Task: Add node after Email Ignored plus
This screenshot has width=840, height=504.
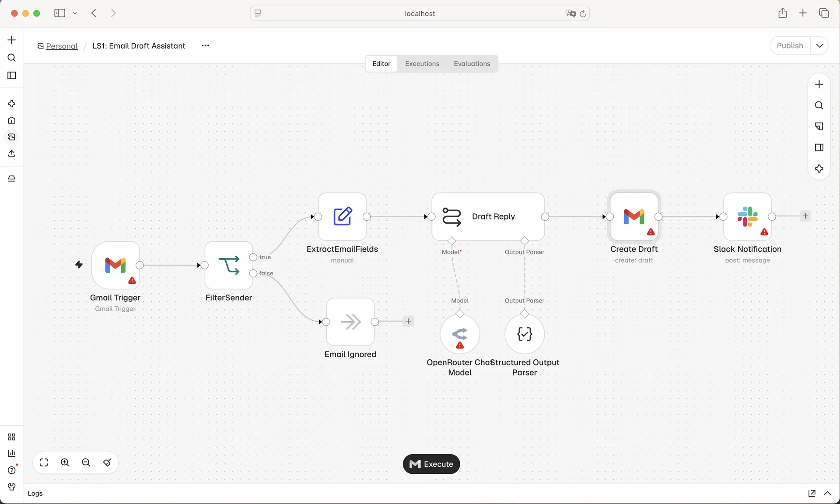Action: click(408, 321)
